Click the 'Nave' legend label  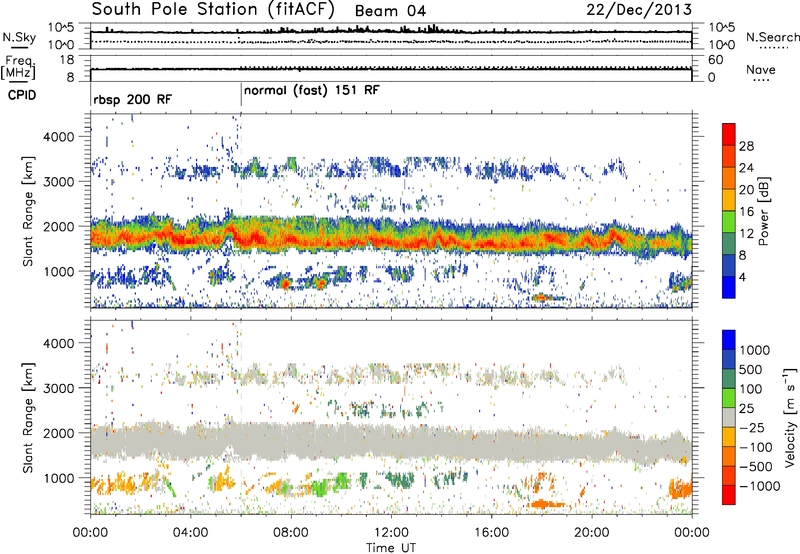(x=761, y=69)
